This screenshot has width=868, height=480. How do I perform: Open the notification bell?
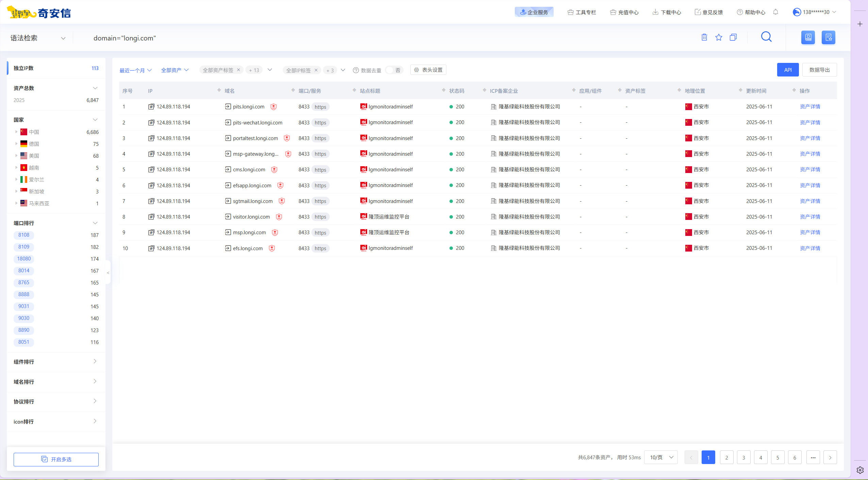click(775, 12)
